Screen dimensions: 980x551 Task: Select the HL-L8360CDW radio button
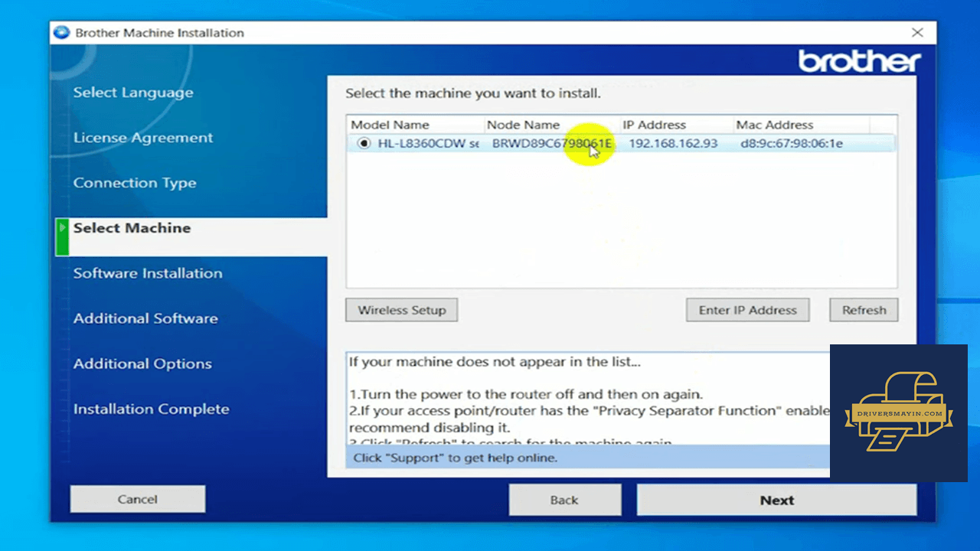tap(363, 143)
